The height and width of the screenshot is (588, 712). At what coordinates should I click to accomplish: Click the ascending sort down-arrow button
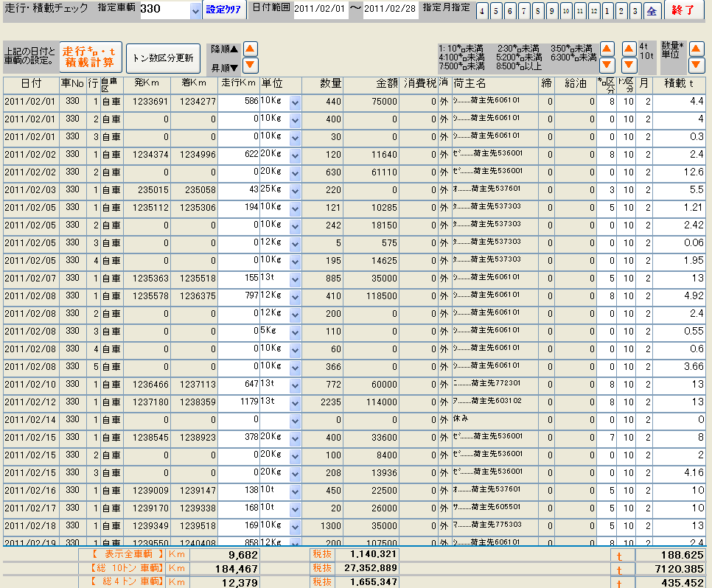(251, 66)
